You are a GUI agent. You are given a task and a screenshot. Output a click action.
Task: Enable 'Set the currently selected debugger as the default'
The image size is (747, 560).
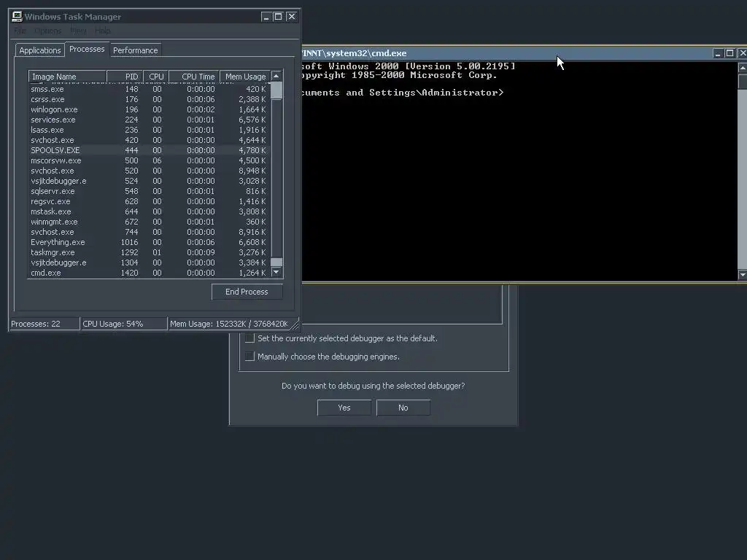coord(249,338)
